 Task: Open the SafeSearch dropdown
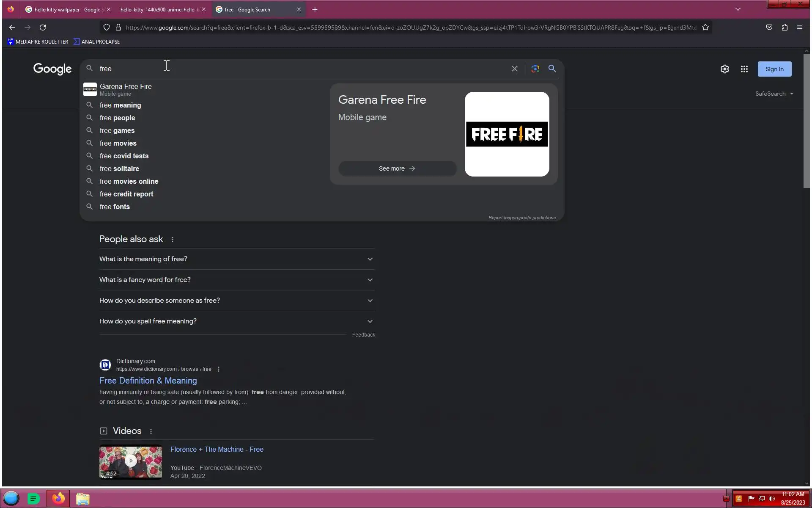coord(774,94)
